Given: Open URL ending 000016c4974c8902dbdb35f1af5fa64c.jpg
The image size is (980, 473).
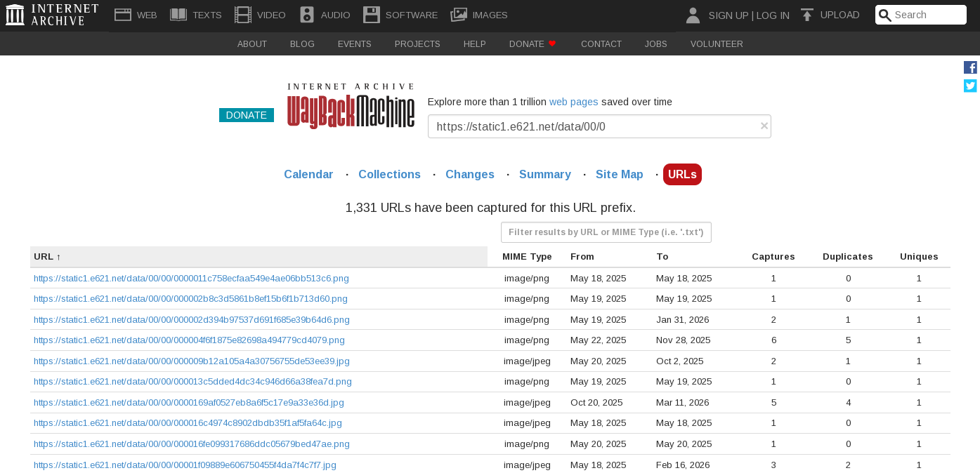Looking at the screenshot, I should click(188, 423).
